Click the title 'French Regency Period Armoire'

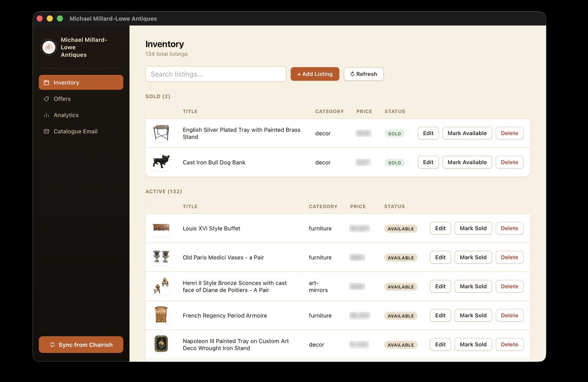coord(225,316)
